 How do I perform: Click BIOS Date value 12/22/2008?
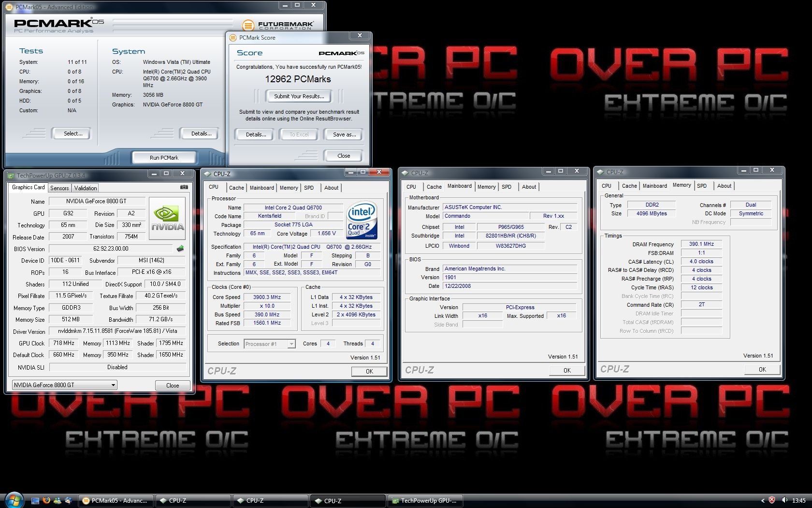click(x=510, y=286)
